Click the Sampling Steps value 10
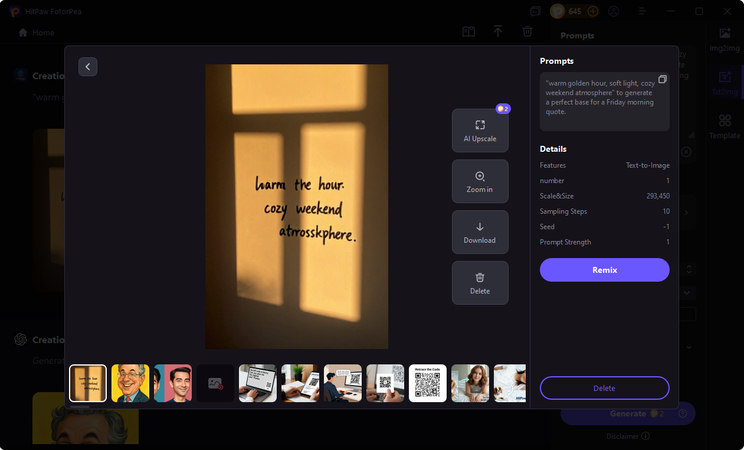This screenshot has height=450, width=744. click(x=666, y=211)
